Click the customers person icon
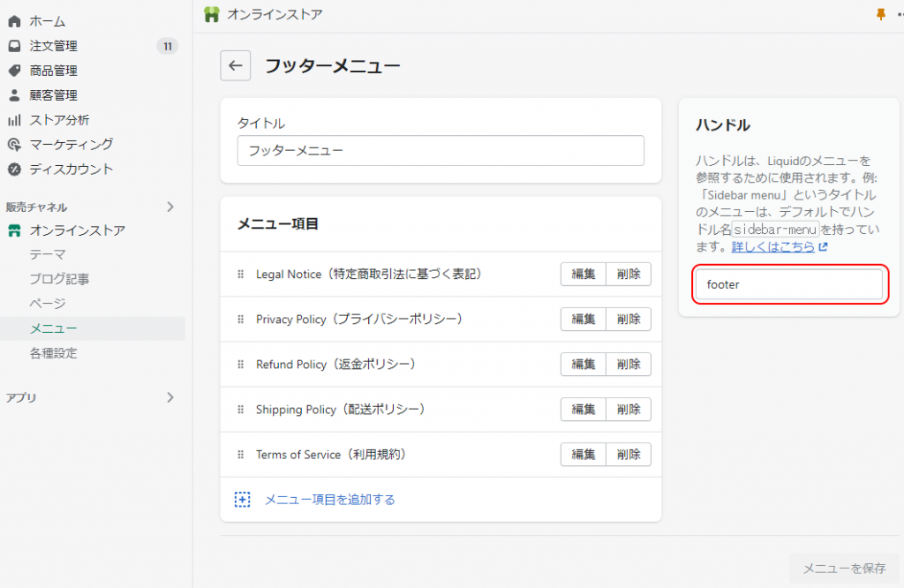This screenshot has height=588, width=904. coord(14,95)
